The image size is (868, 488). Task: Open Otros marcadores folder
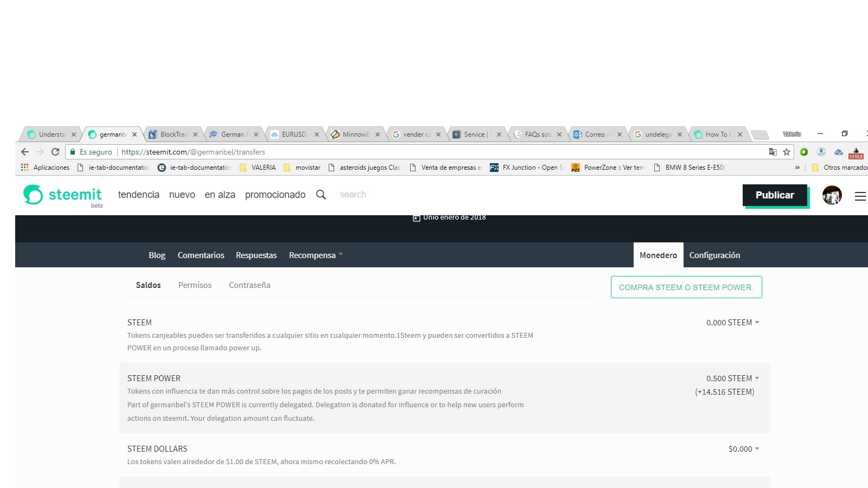coord(839,168)
